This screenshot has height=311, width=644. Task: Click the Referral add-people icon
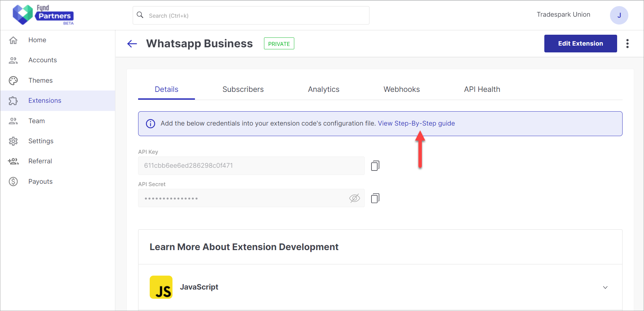[13, 161]
